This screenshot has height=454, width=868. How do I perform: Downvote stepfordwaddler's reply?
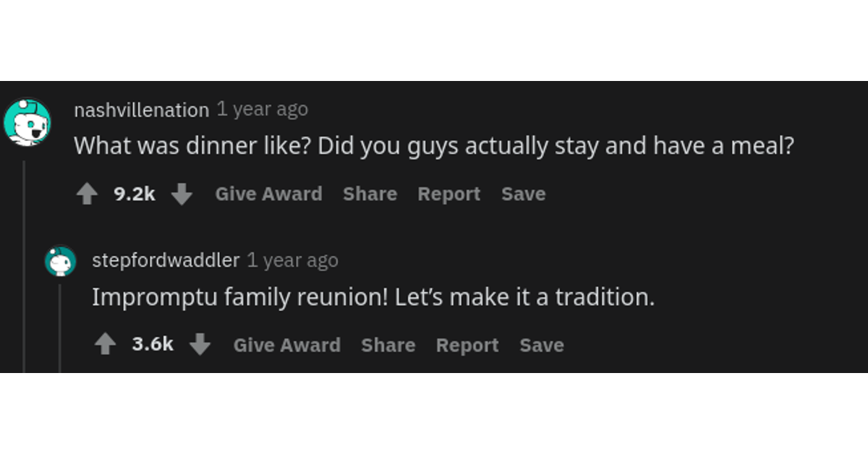coord(200,345)
